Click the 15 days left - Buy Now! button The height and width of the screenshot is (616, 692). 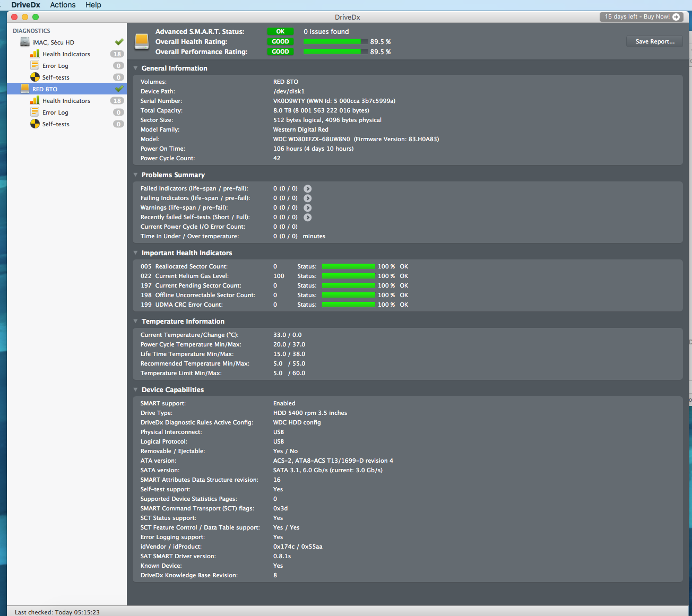[642, 17]
